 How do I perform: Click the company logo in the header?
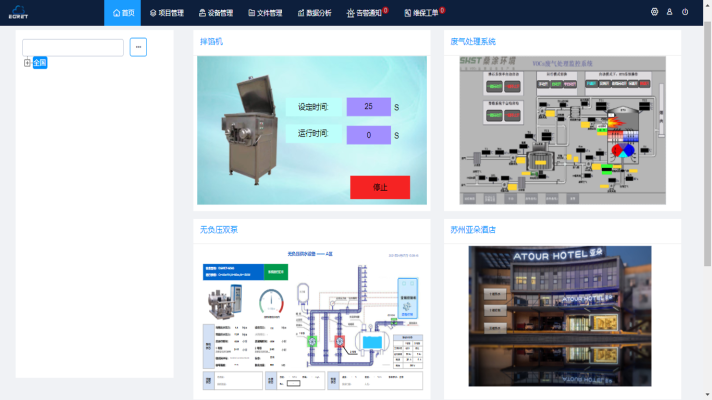coord(19,12)
